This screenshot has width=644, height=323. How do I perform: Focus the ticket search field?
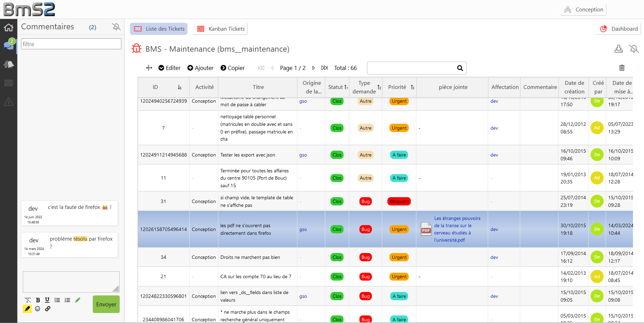pos(412,68)
